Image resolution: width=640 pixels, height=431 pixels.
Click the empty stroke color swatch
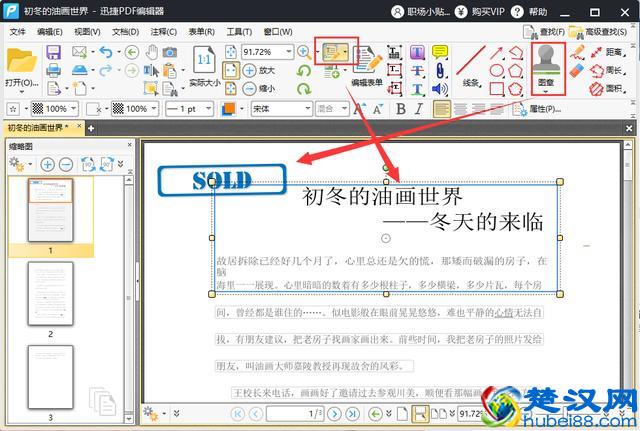[94, 109]
